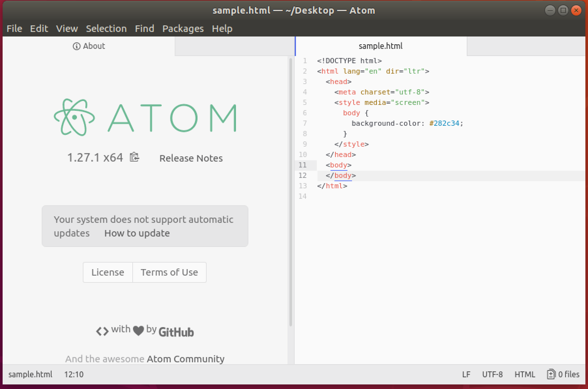Switch to the About tab
The width and height of the screenshot is (588, 389).
pyautogui.click(x=94, y=46)
